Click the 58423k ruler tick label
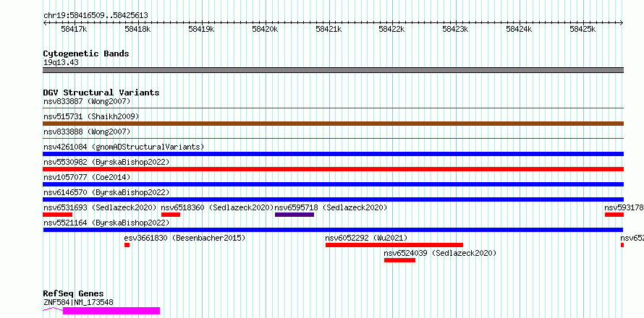The image size is (644, 318). tap(455, 29)
